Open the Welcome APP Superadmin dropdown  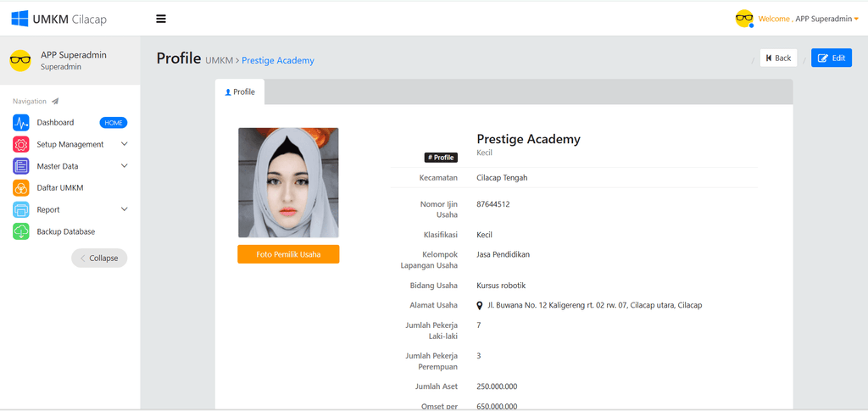point(808,19)
